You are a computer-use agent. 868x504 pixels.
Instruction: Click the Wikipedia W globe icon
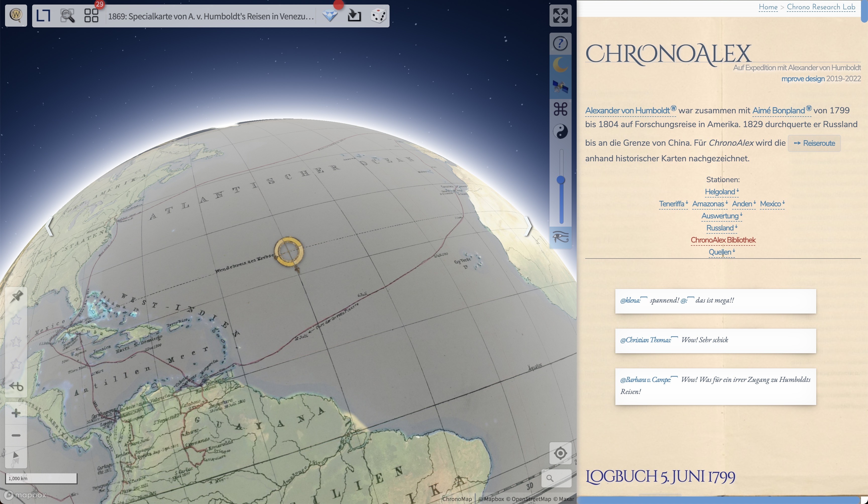[x=16, y=15]
